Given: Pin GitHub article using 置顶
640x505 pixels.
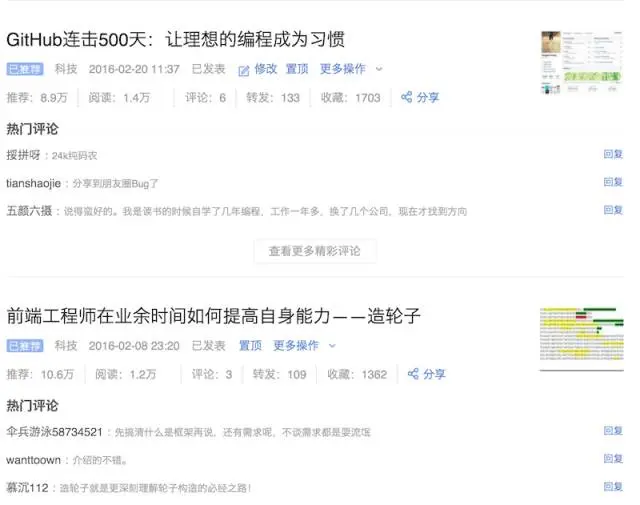Looking at the screenshot, I should click(x=297, y=69).
